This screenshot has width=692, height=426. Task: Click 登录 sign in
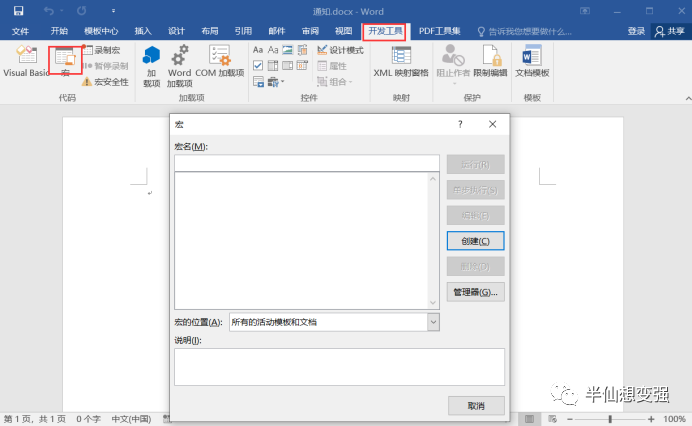tap(636, 31)
